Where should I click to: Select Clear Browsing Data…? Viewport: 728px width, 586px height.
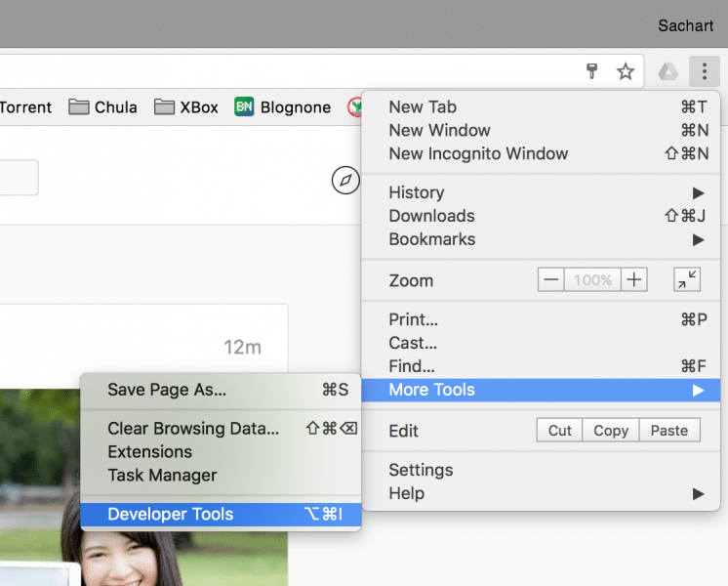click(x=221, y=428)
